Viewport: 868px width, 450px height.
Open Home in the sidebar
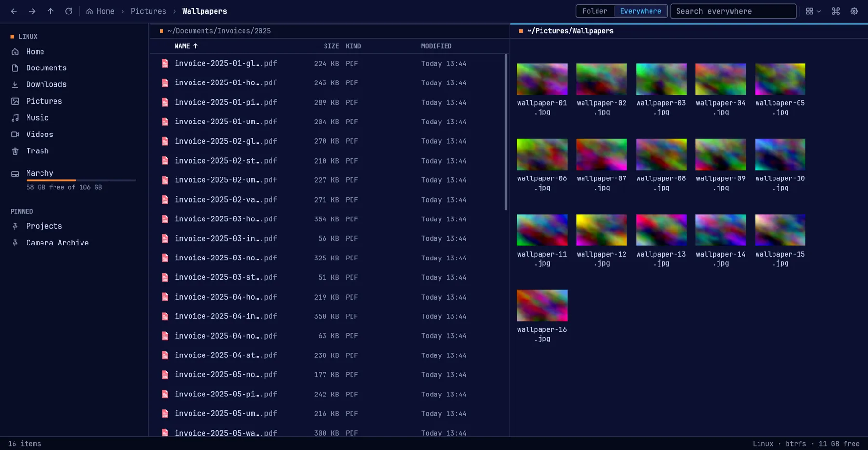(74, 52)
